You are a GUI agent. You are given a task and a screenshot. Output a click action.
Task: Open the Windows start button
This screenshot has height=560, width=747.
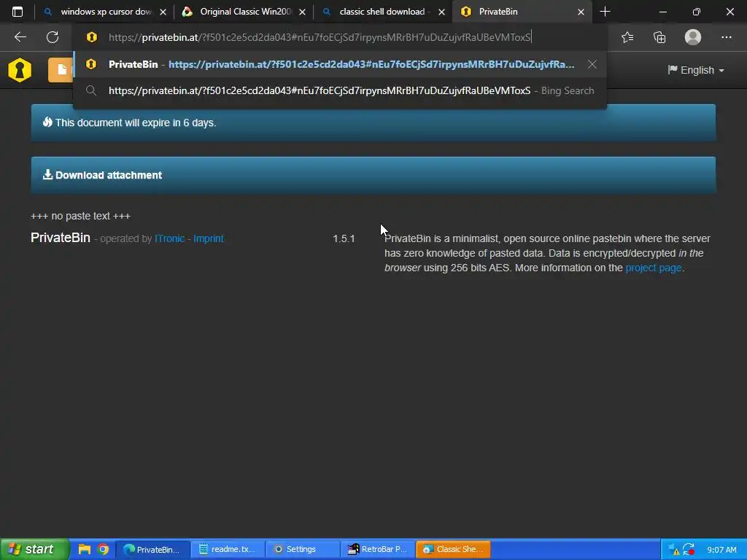tap(34, 549)
